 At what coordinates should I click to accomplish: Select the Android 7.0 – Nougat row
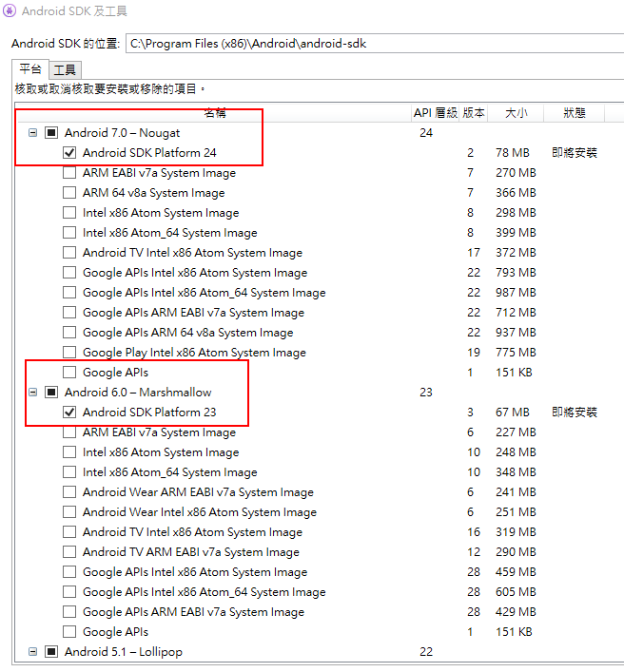click(320, 133)
